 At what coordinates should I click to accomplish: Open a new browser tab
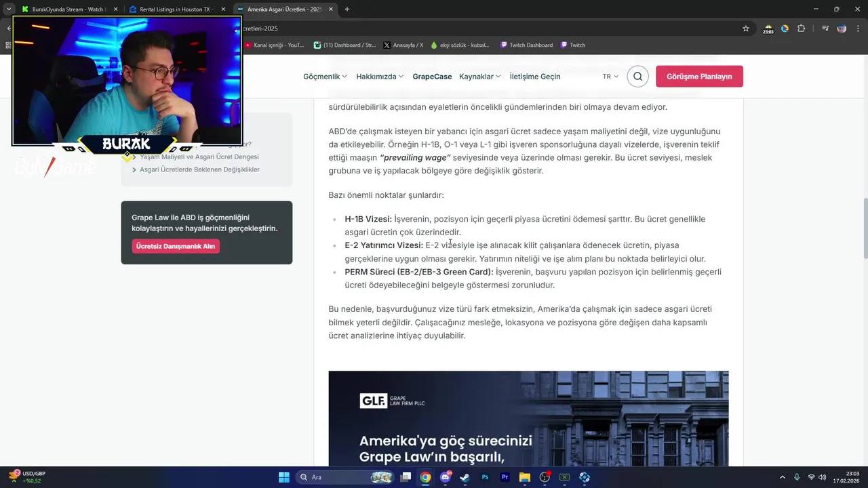coord(347,9)
